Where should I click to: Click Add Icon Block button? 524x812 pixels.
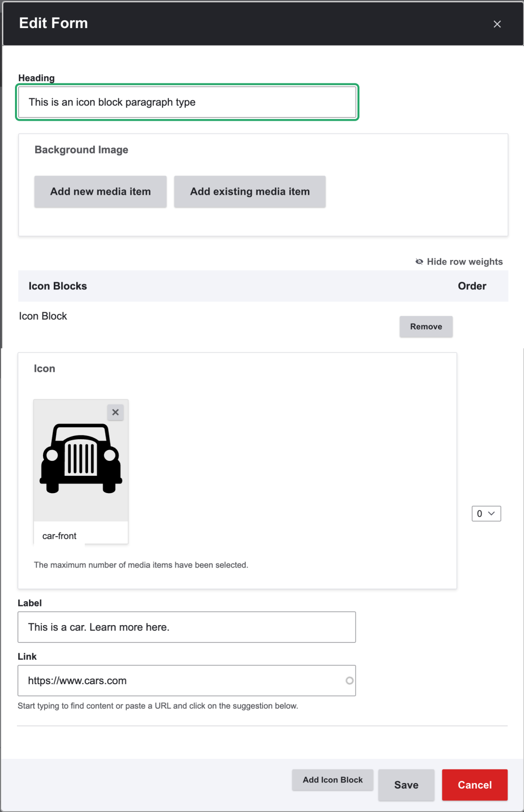pyautogui.click(x=332, y=780)
